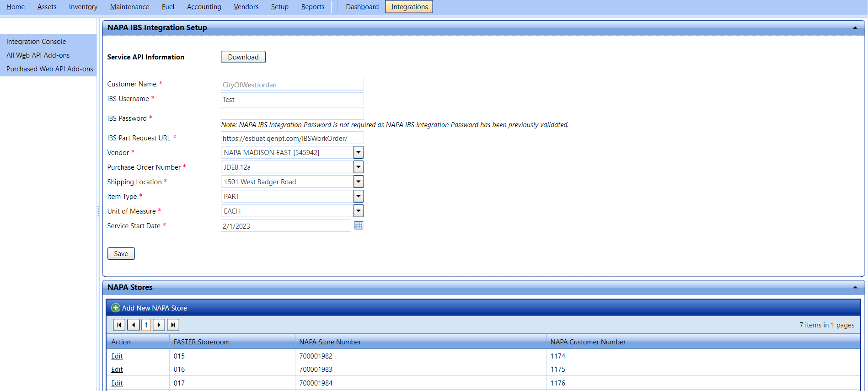This screenshot has height=391, width=868.
Task: Collapse the NAPA IBS Integration Setup panel
Action: click(x=855, y=28)
